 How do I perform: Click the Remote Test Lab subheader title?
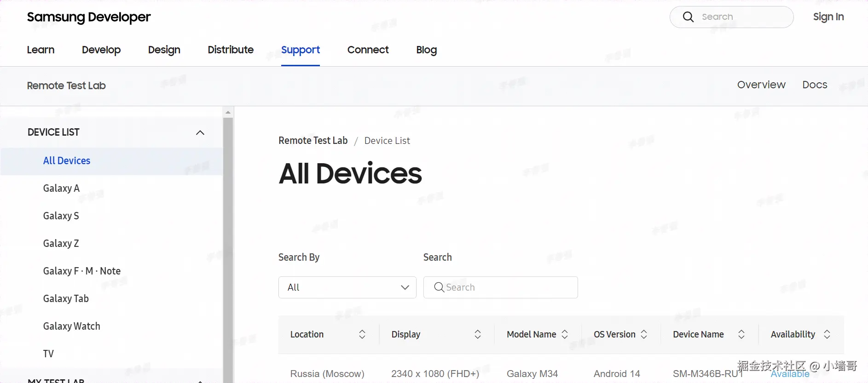66,86
